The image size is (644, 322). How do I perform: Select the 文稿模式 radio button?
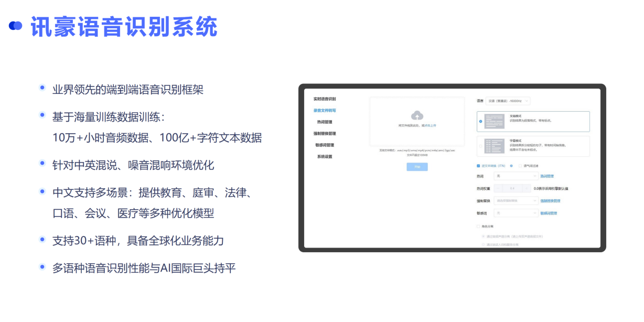480,121
